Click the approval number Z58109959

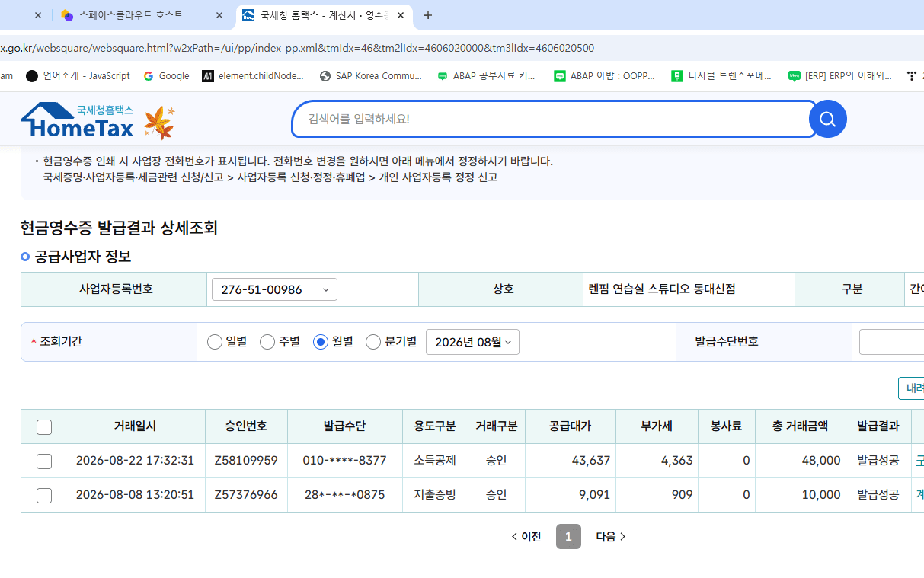[x=246, y=461]
